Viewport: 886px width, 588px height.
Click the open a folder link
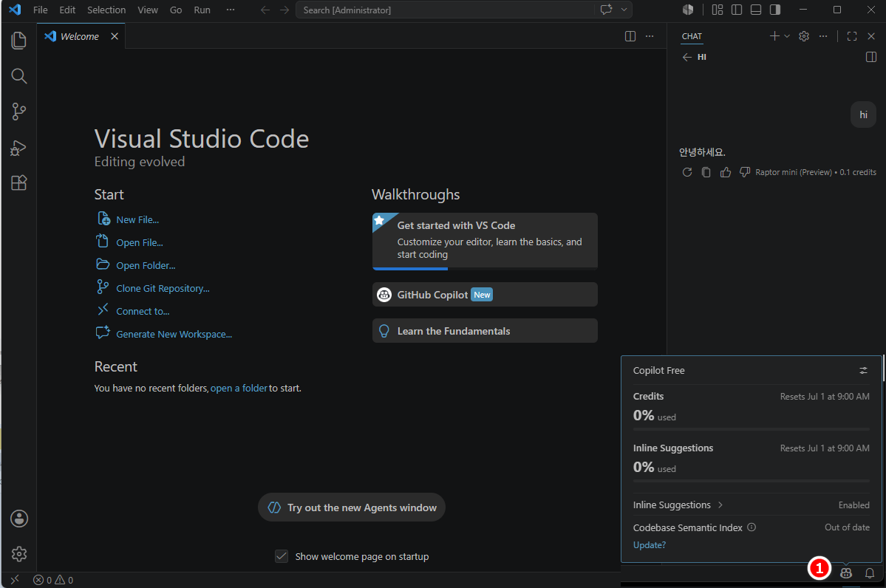tap(239, 388)
